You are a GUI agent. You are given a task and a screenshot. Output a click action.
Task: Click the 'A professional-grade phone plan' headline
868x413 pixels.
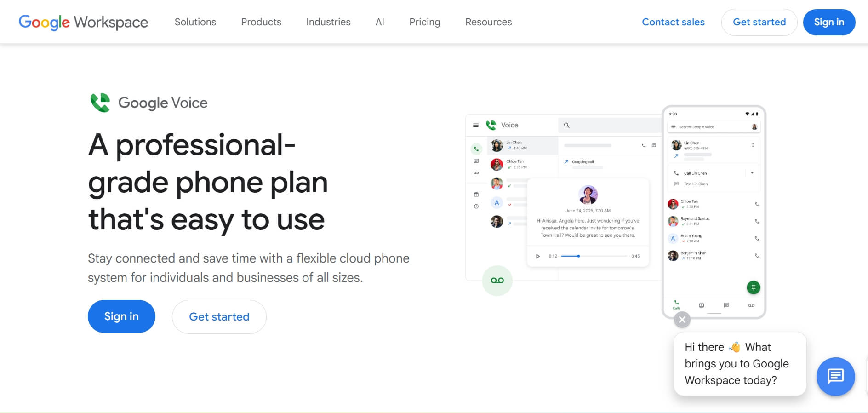click(208, 182)
